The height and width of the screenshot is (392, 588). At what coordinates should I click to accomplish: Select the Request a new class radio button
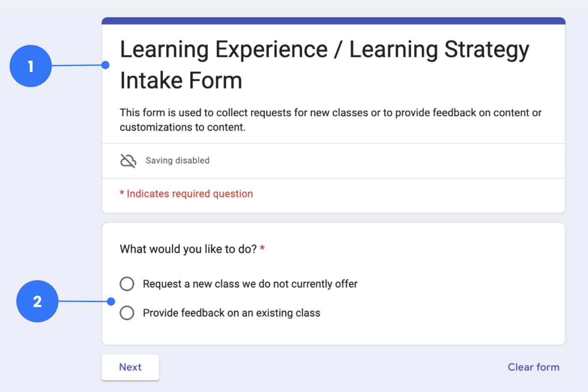click(x=127, y=284)
